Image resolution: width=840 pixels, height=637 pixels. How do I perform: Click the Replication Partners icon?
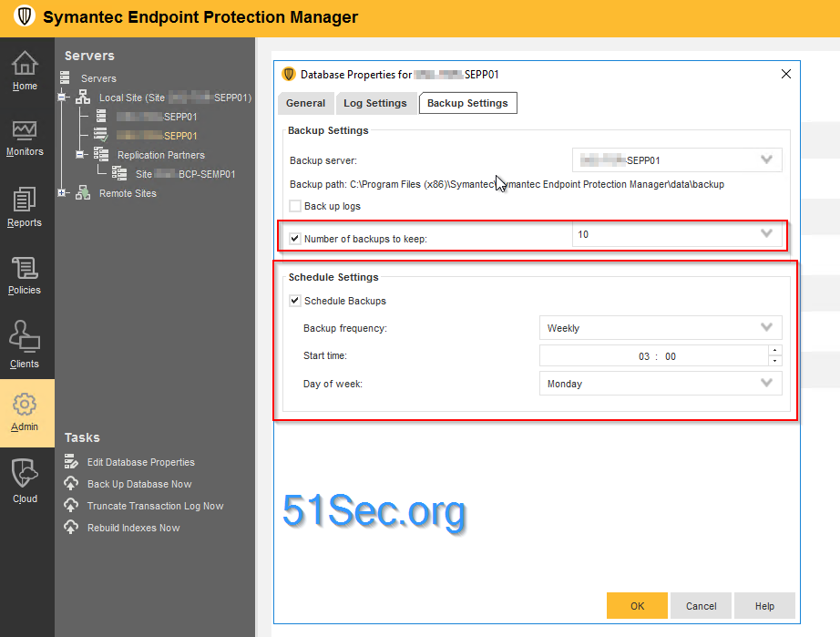(101, 154)
